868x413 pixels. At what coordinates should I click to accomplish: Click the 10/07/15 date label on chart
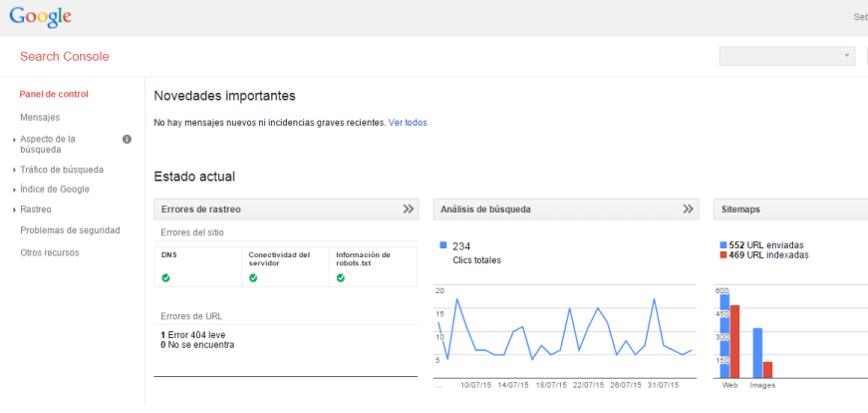476,385
